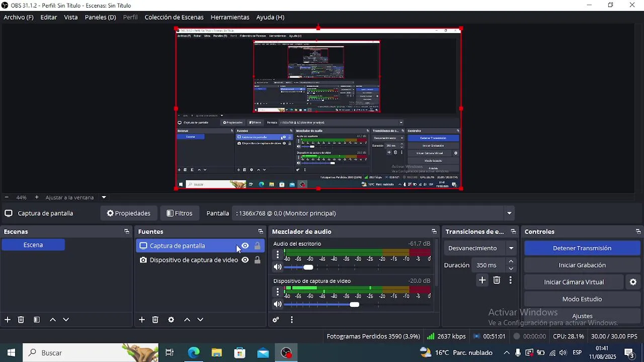The height and width of the screenshot is (362, 644).
Task: Click Iniciar Cámara Virtual button
Action: tap(574, 282)
